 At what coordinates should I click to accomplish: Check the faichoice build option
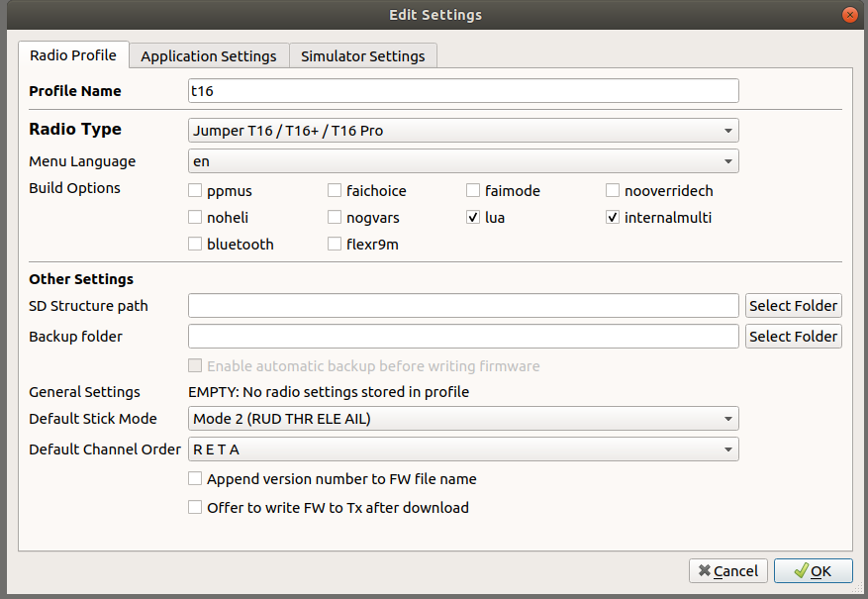[334, 190]
